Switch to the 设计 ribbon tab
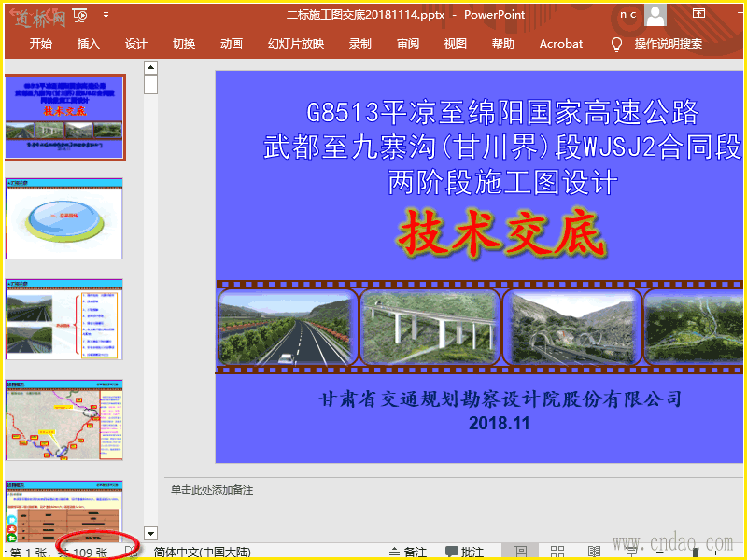The height and width of the screenshot is (560, 747). point(135,44)
